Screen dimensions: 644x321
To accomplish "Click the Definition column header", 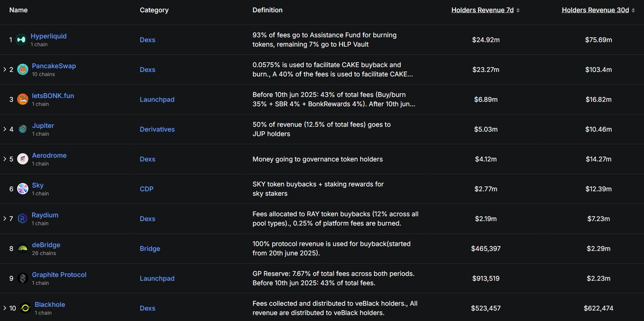I will [x=267, y=10].
